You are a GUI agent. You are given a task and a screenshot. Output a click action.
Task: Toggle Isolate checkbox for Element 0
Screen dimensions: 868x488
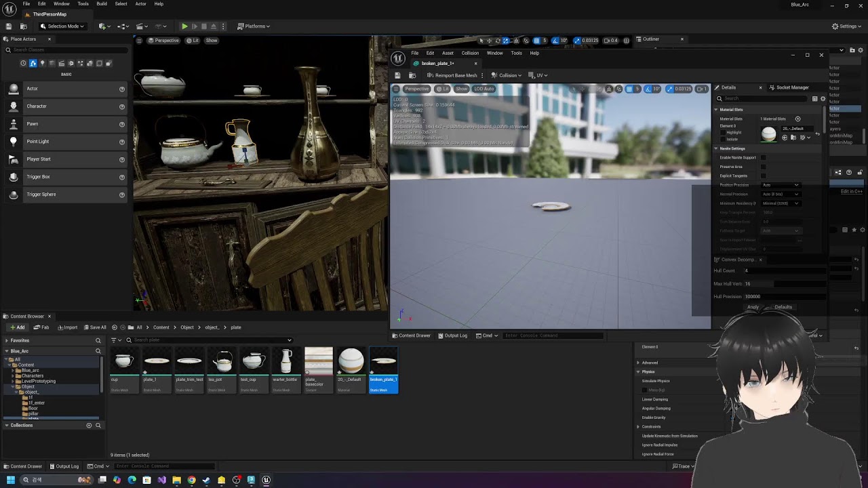pos(723,140)
